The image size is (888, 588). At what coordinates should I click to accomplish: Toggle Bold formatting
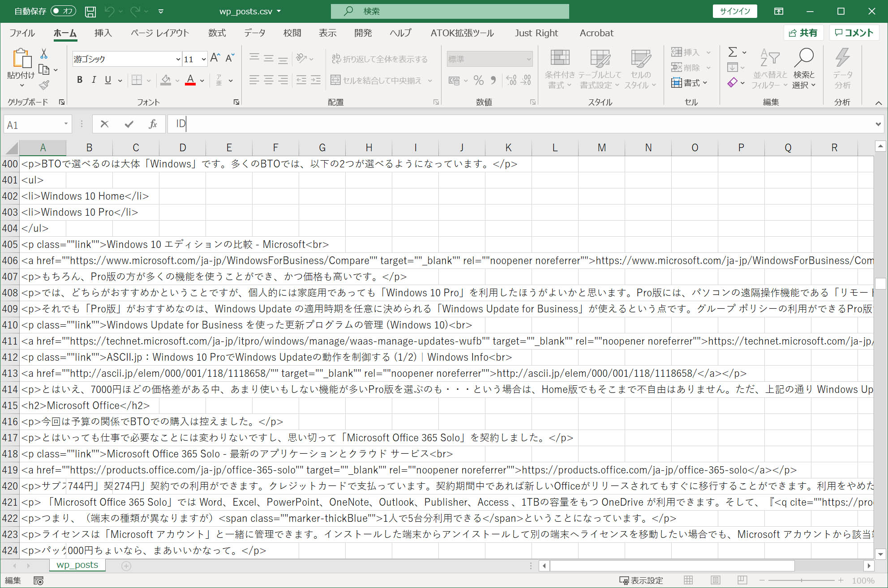[80, 80]
